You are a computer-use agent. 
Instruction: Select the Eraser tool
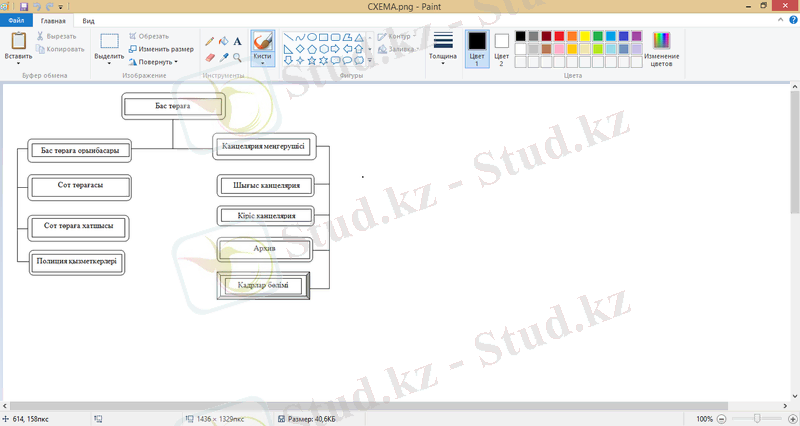[210, 58]
